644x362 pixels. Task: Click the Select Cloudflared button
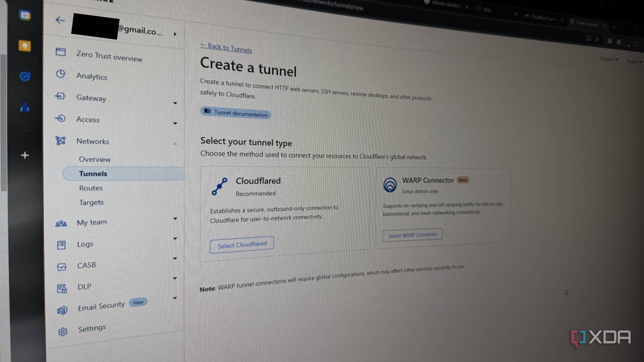(242, 245)
